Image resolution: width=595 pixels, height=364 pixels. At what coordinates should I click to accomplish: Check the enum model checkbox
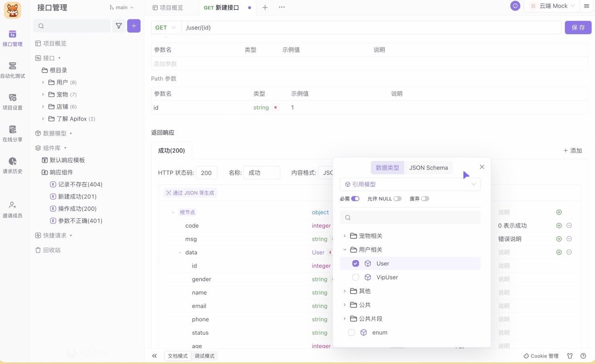[351, 332]
